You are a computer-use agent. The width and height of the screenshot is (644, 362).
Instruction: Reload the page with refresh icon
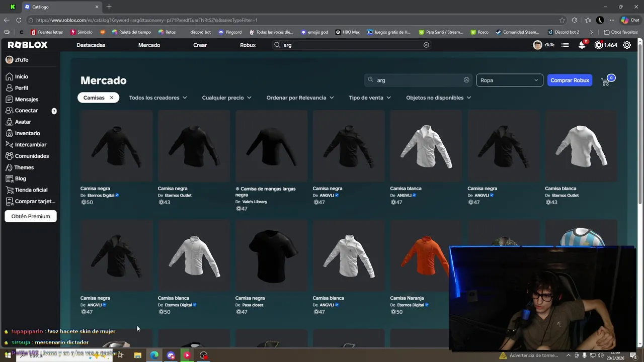[x=19, y=20]
